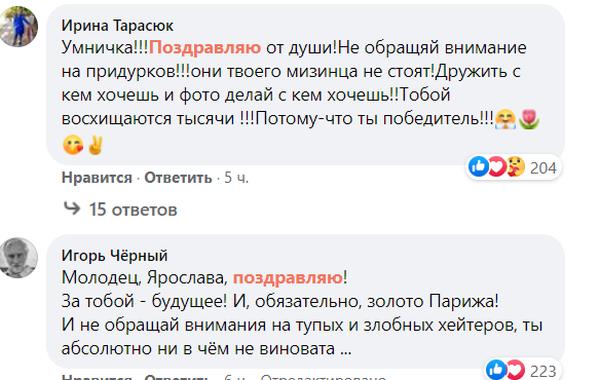This screenshot has height=380, width=600.
Task: Expand the 15 ответов replies thread
Action: coord(133,210)
